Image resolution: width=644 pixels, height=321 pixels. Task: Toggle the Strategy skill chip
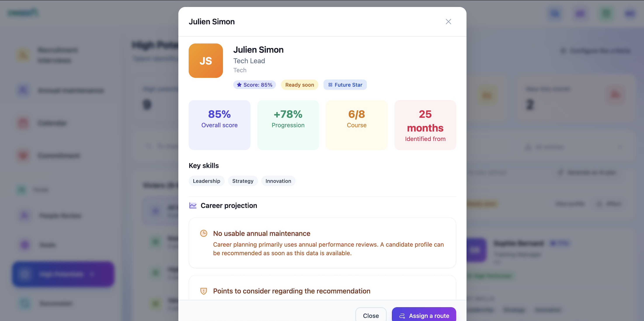point(243,181)
